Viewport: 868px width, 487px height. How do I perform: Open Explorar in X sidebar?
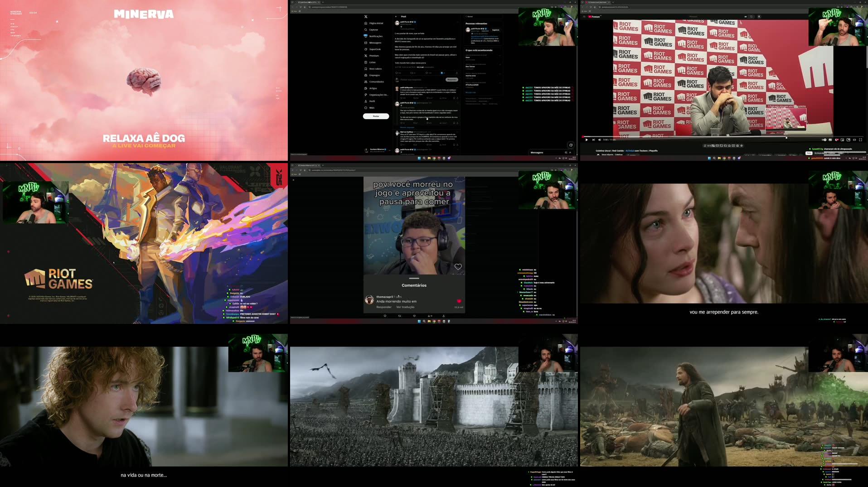pos(371,30)
